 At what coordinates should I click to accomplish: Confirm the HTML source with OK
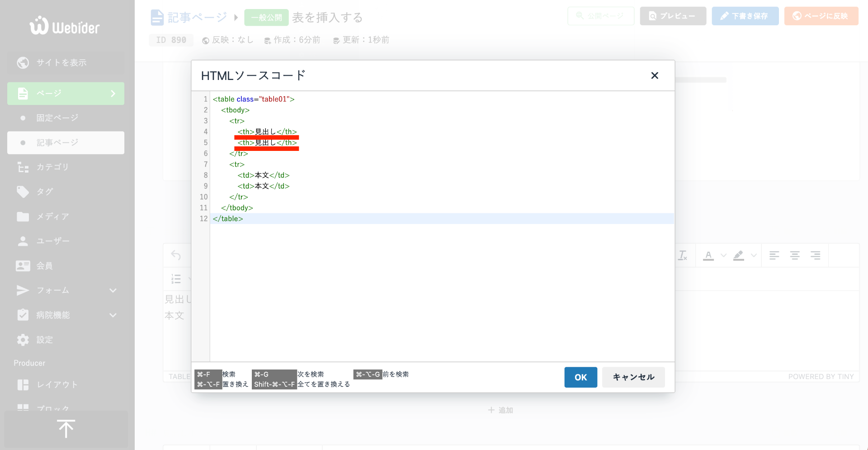[x=580, y=377]
